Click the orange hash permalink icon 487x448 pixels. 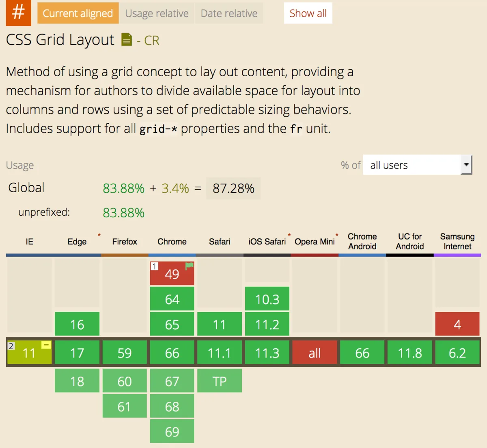pos(18,13)
